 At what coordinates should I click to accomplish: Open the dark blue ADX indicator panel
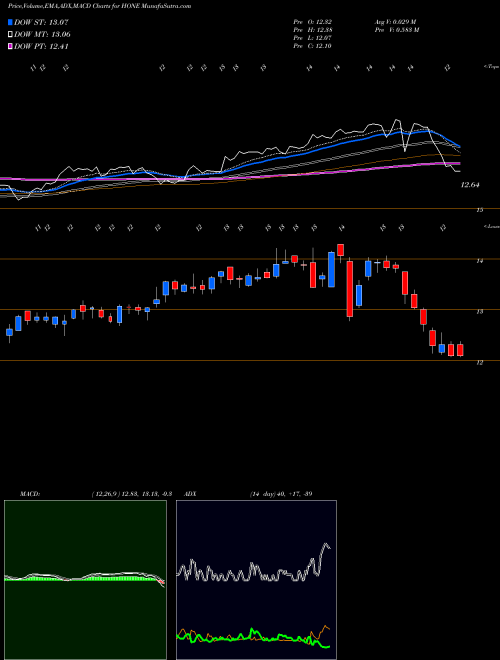256,580
